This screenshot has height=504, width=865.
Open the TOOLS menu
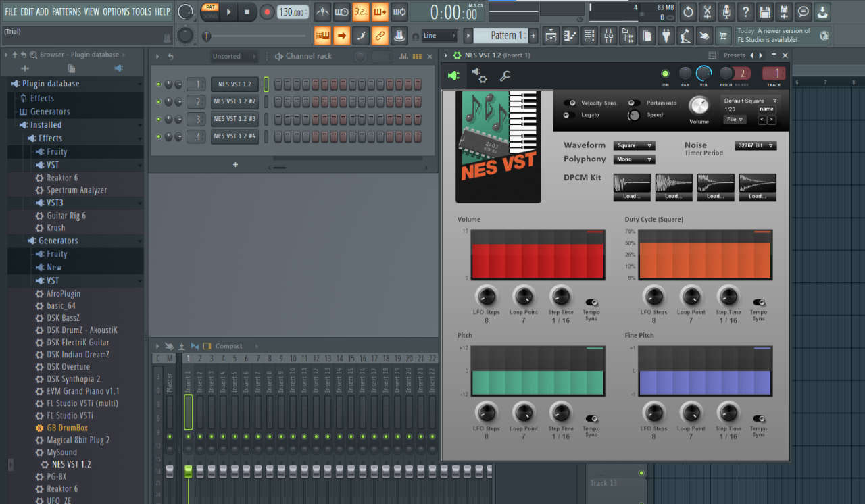(142, 11)
